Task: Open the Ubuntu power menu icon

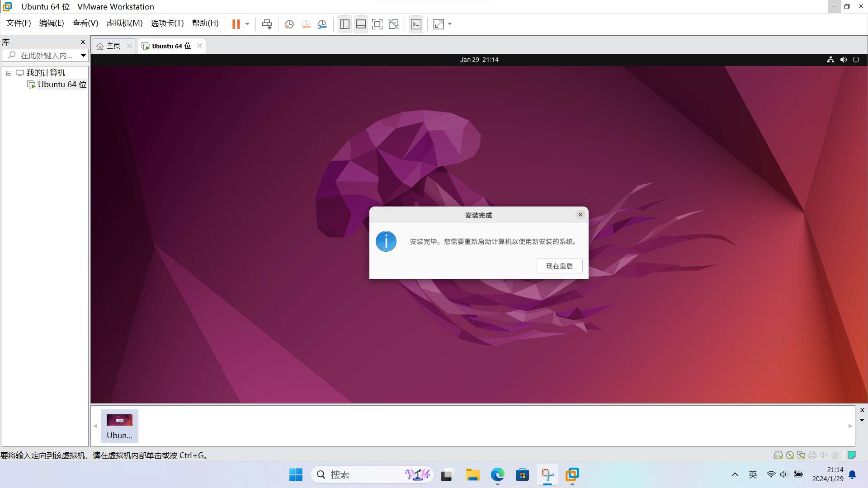Action: click(x=856, y=60)
